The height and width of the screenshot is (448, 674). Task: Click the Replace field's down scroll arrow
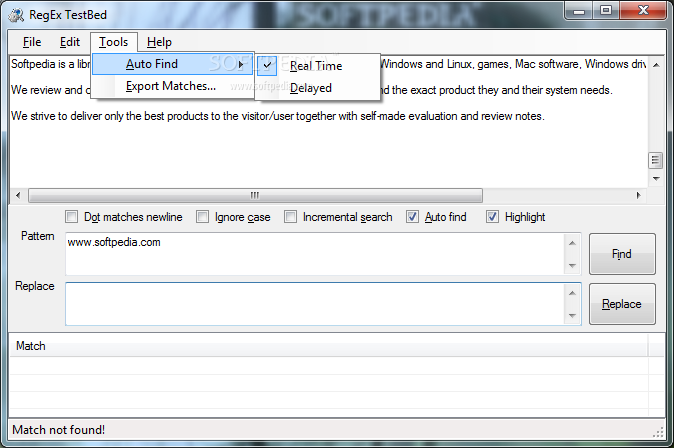coord(572,316)
